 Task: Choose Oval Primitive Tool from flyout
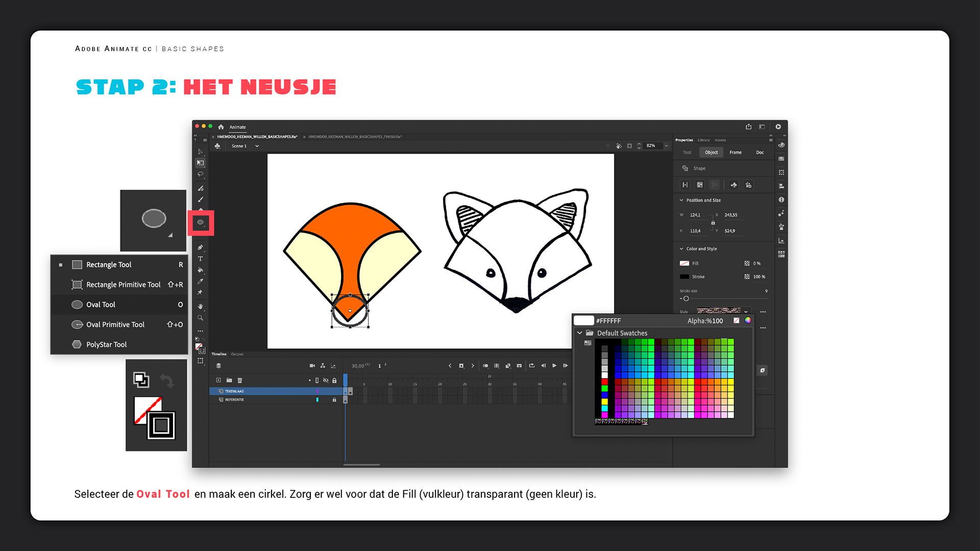[115, 324]
